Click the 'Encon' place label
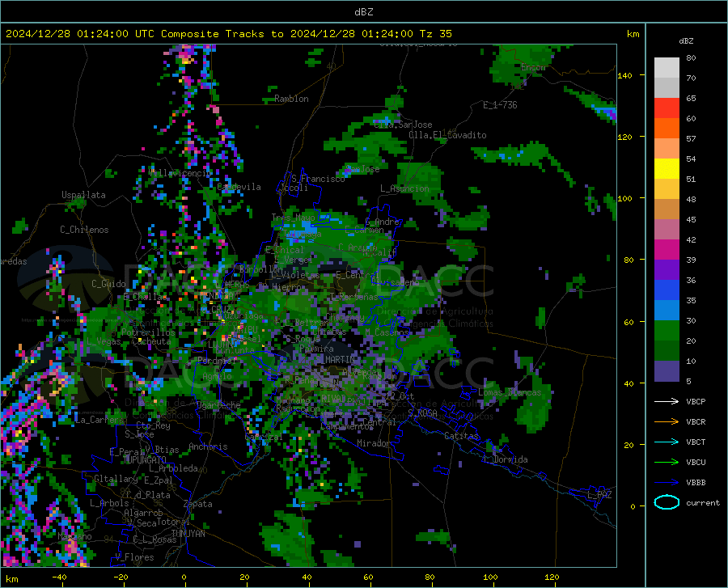 (533, 67)
